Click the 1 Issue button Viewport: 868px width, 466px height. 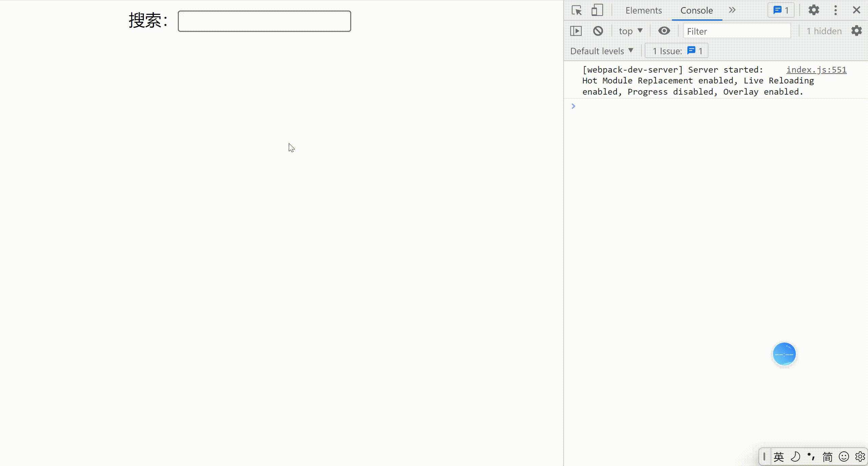(x=677, y=51)
